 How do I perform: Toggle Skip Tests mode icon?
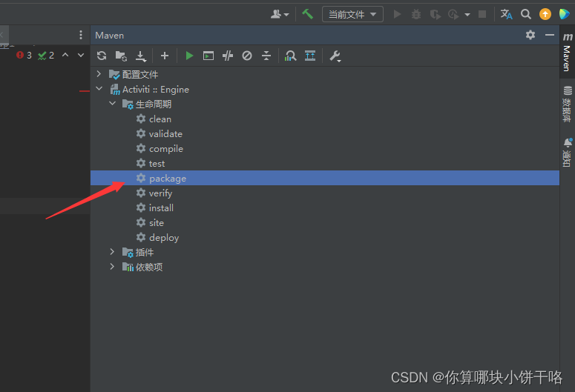pos(247,56)
